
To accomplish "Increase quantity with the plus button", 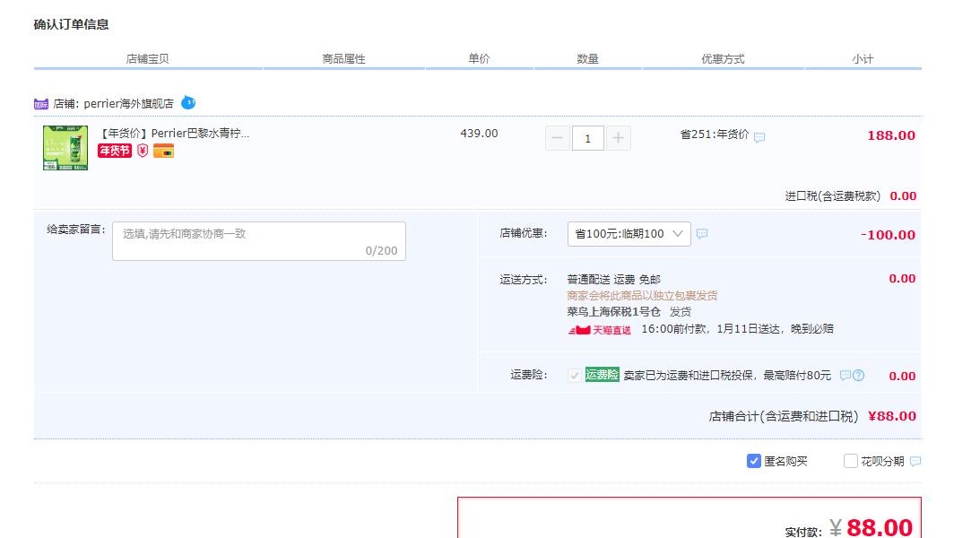I will pos(618,138).
